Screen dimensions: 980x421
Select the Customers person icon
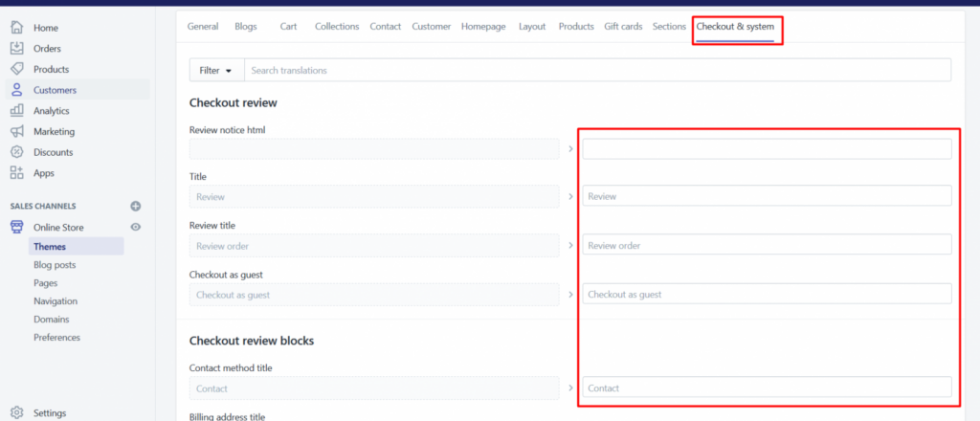(x=16, y=90)
